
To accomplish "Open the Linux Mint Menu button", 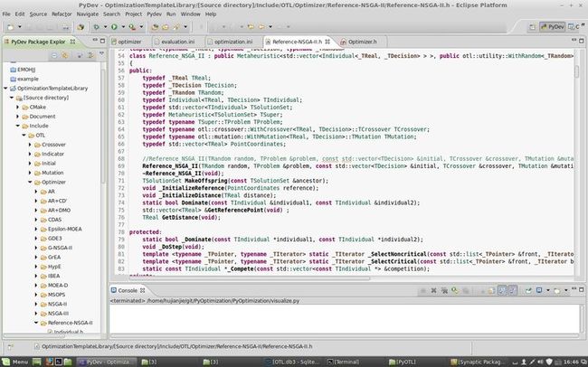I will 15,362.
